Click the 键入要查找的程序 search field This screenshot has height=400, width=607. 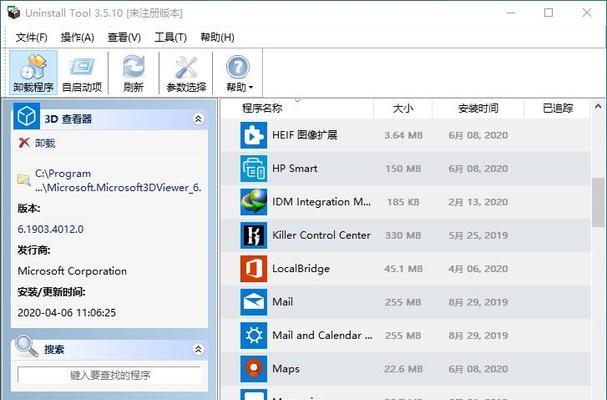(x=110, y=375)
